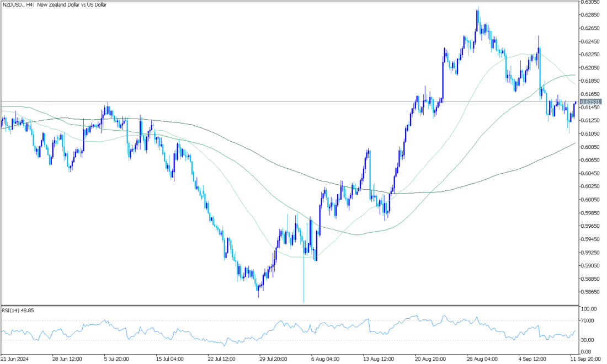Click the 0.61650 price axis label
The width and height of the screenshot is (607, 364).
tap(590, 94)
